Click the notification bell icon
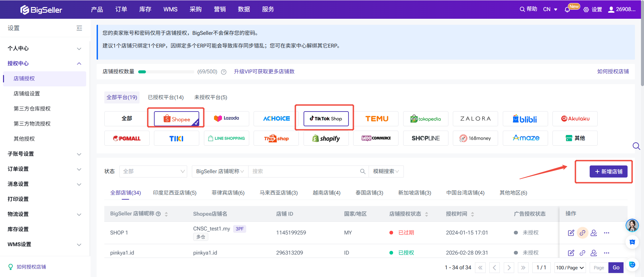 567,10
